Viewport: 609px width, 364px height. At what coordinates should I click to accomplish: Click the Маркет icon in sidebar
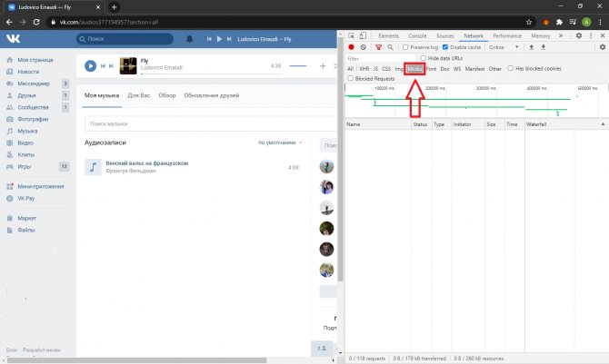(x=10, y=218)
